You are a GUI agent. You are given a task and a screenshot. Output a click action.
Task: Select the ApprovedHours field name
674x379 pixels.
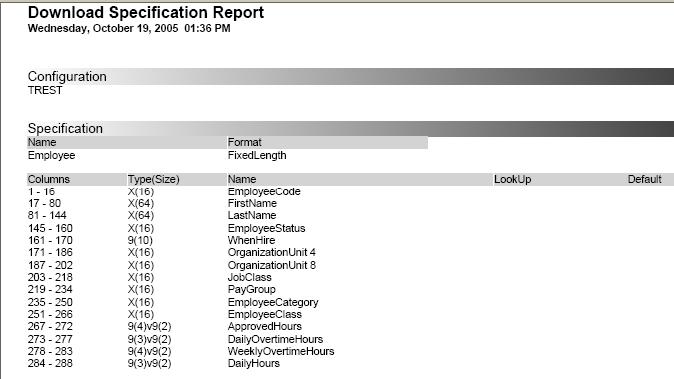265,327
